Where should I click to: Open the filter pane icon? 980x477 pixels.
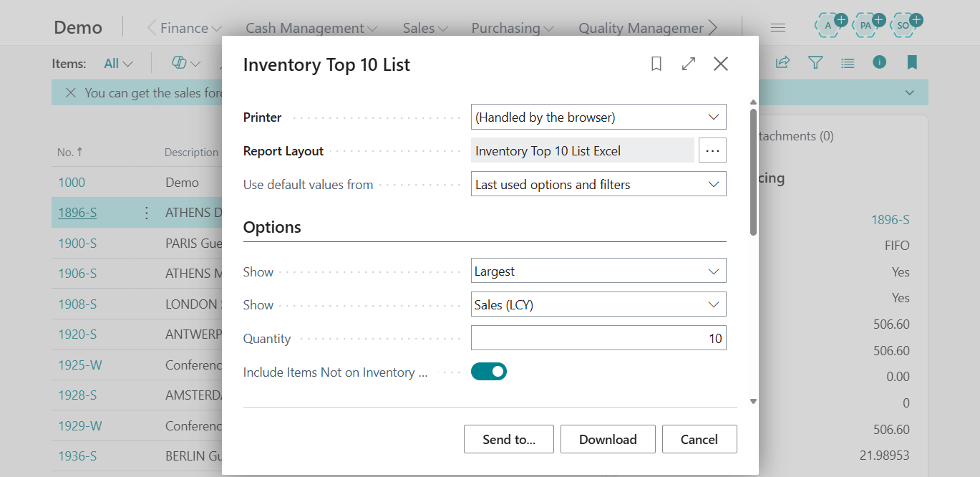(815, 62)
